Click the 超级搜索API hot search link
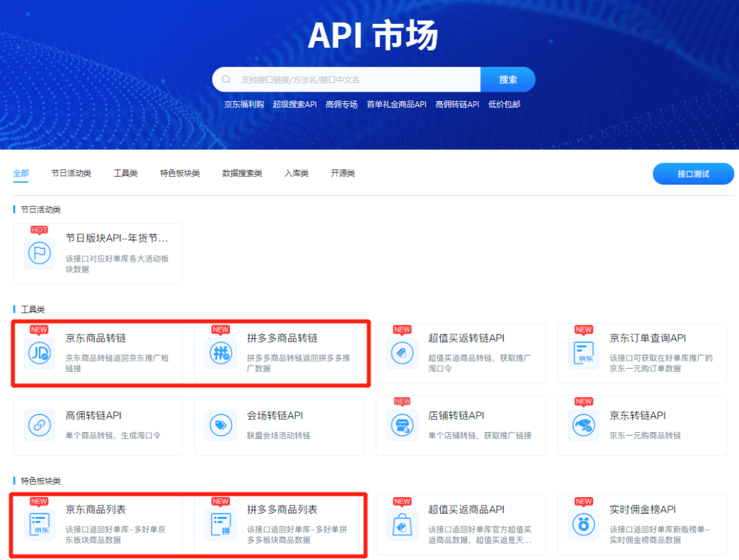Image resolution: width=739 pixels, height=560 pixels. (x=295, y=105)
